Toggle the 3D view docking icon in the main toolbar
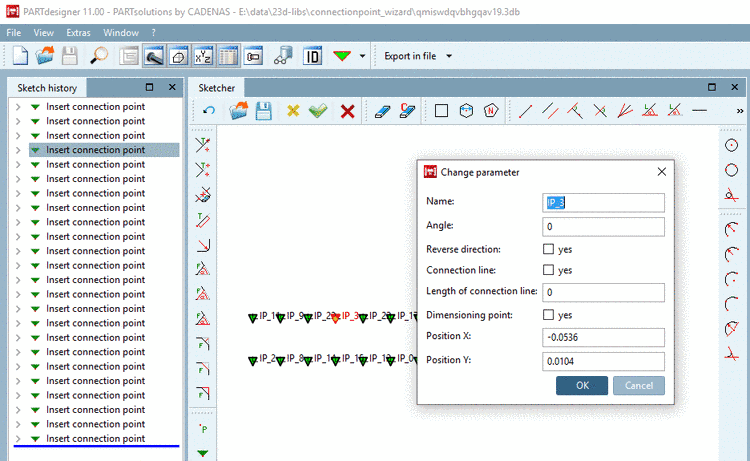Viewport: 750px width, 461px height. pyautogui.click(x=178, y=56)
